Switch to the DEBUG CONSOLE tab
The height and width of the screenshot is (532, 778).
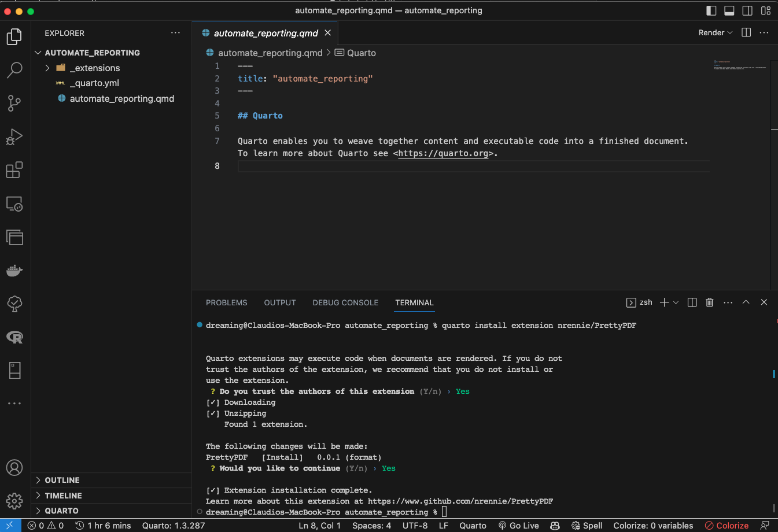pyautogui.click(x=345, y=302)
